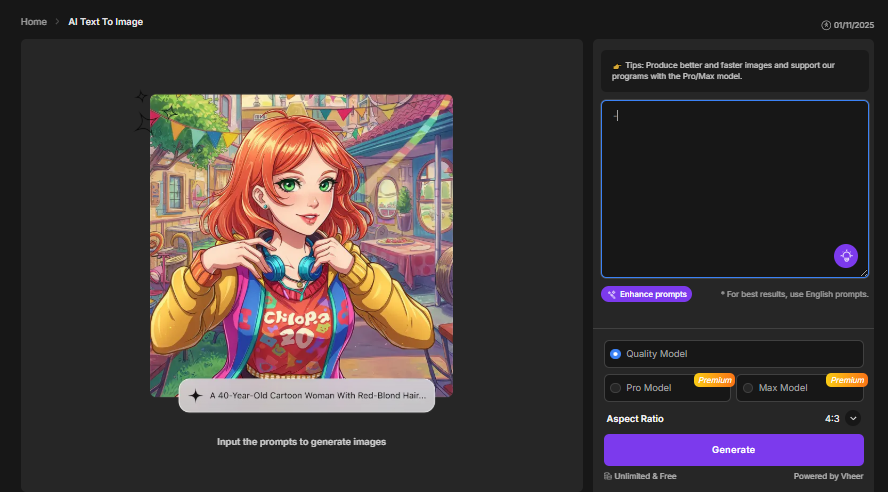The image size is (888, 492).
Task: Click the Unlimited & Free stack icon
Action: (x=608, y=476)
